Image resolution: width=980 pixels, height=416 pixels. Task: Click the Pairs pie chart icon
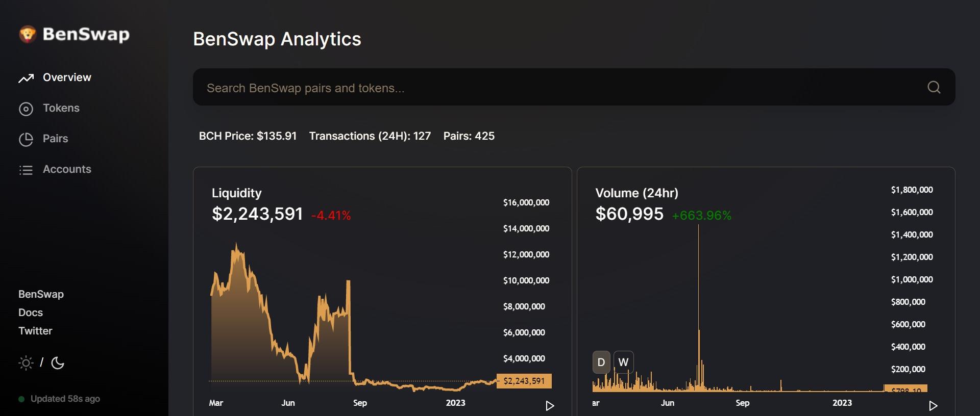coord(26,139)
